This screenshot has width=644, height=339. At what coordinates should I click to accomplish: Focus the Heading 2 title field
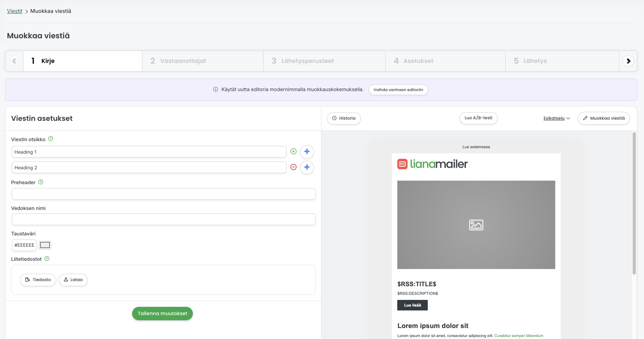tap(149, 167)
